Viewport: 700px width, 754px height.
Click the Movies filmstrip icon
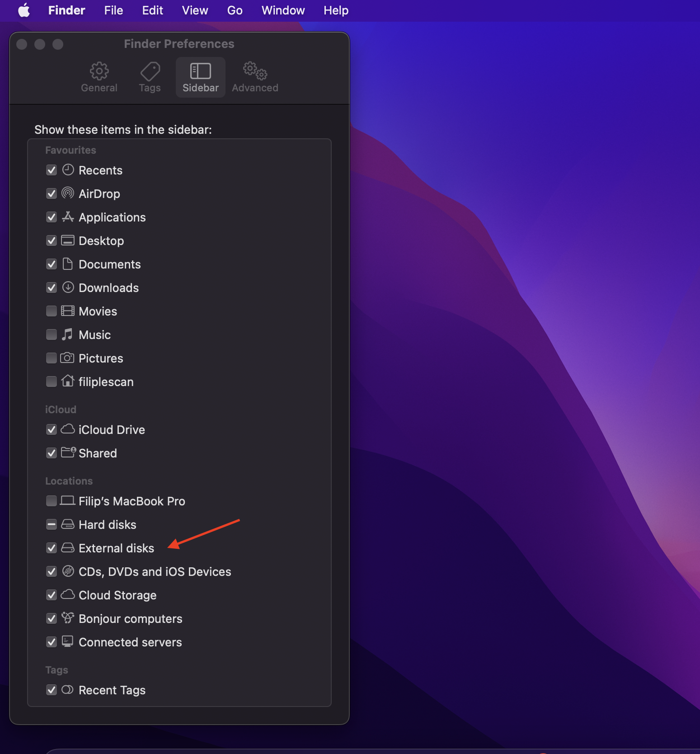68,311
